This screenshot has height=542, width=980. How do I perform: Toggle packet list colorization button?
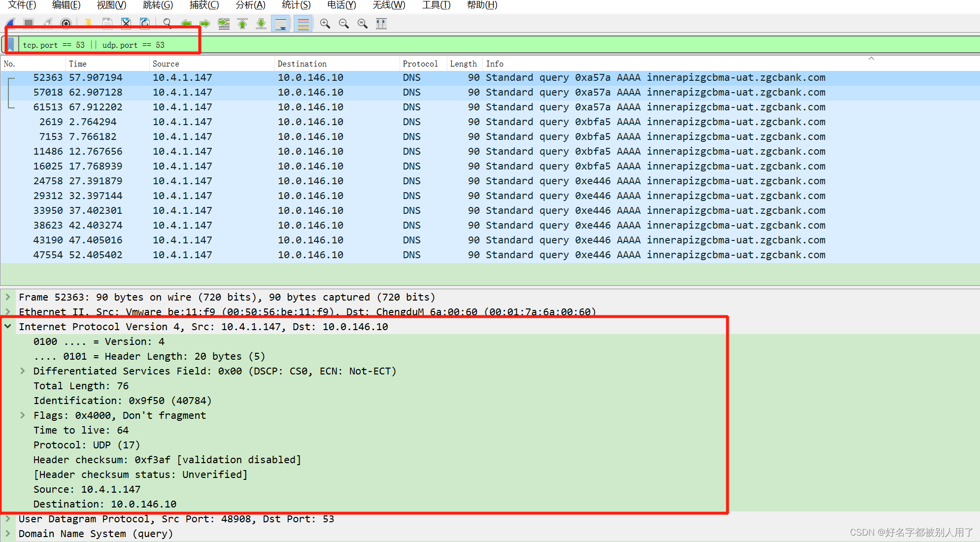click(304, 23)
